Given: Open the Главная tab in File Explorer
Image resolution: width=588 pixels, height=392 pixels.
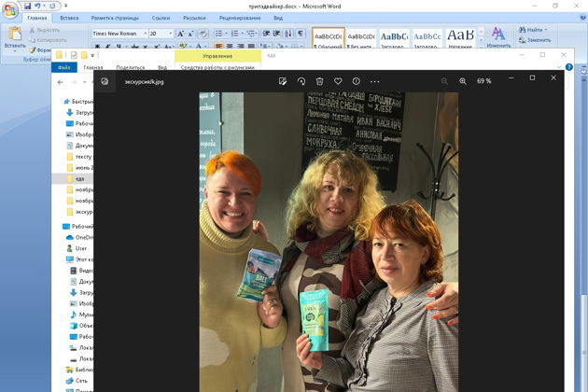Looking at the screenshot, I should (93, 67).
